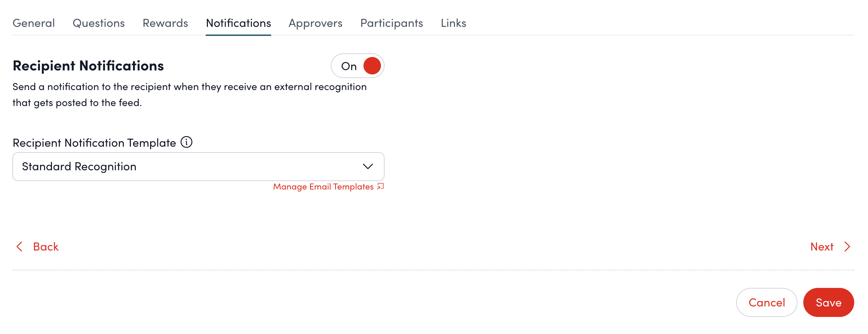Click the left chevron icon beside Back

click(19, 247)
